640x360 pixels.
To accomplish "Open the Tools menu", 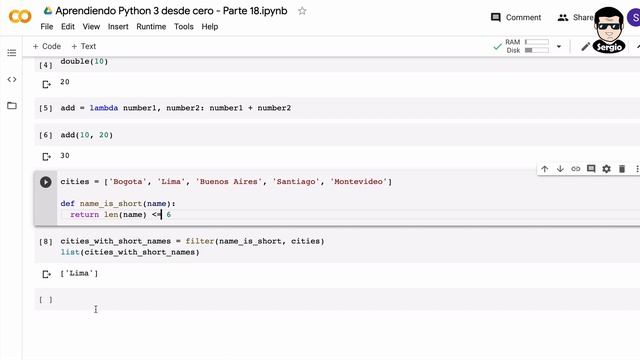I will click(184, 27).
